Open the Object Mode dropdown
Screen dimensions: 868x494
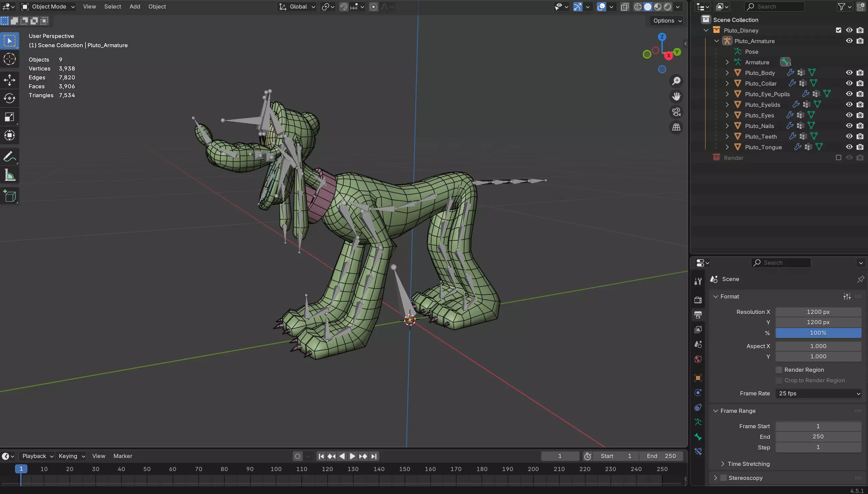click(48, 7)
